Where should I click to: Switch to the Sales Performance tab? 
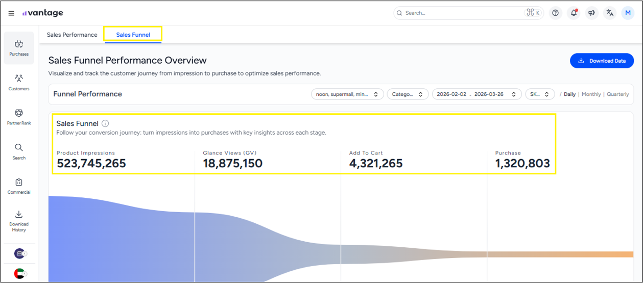click(x=72, y=35)
